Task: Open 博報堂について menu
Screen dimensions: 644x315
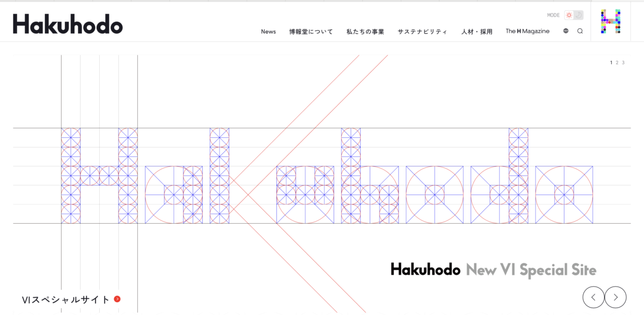Action: (311, 32)
